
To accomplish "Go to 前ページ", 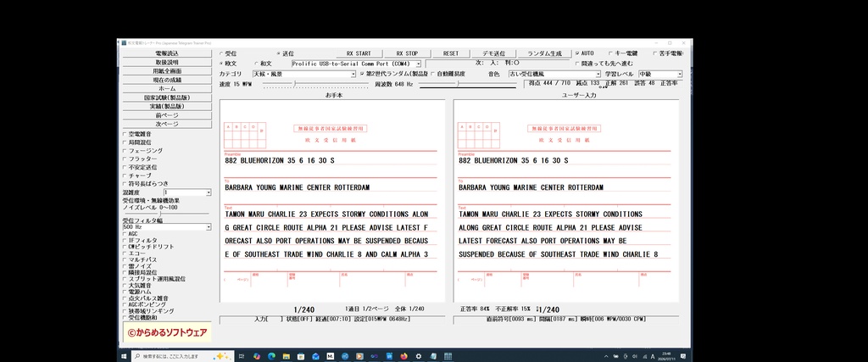I will tap(167, 115).
